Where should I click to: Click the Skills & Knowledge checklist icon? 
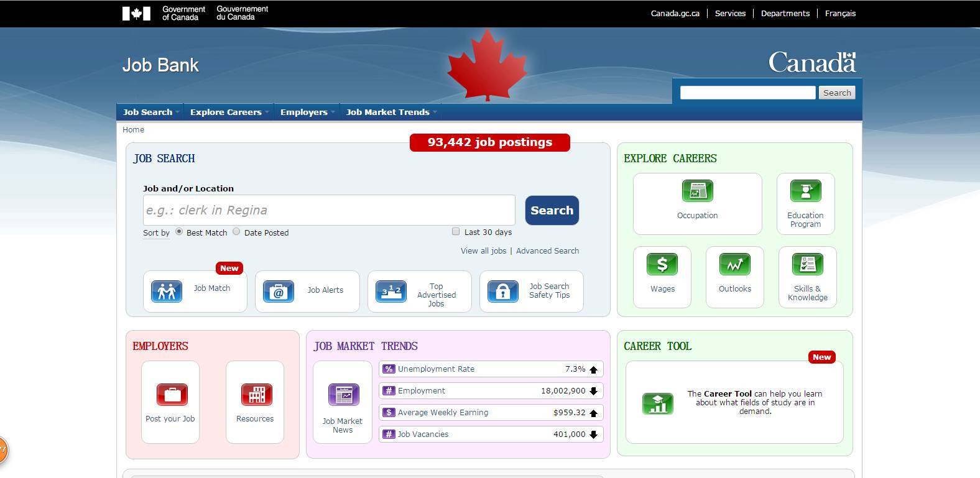(x=808, y=264)
